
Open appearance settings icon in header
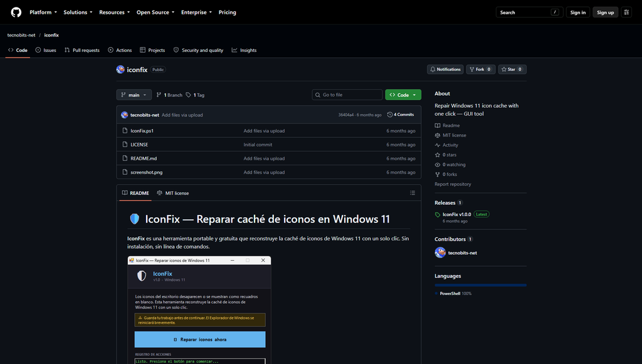click(x=626, y=13)
